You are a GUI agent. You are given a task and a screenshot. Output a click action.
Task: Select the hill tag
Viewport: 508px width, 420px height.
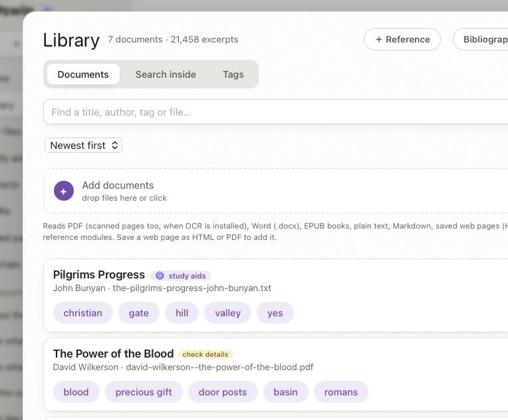(x=182, y=313)
